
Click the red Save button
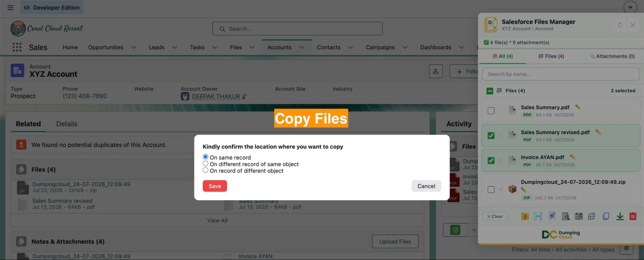click(215, 186)
